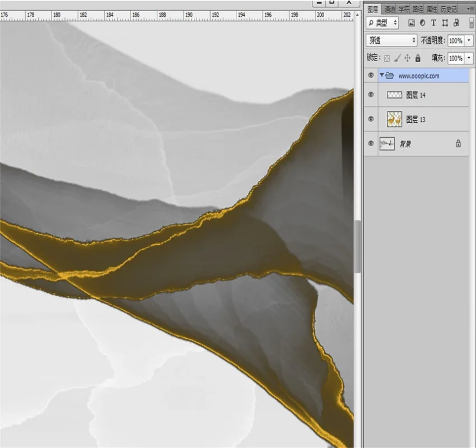Collapse the www.ooopic.com layer group

pyautogui.click(x=382, y=76)
